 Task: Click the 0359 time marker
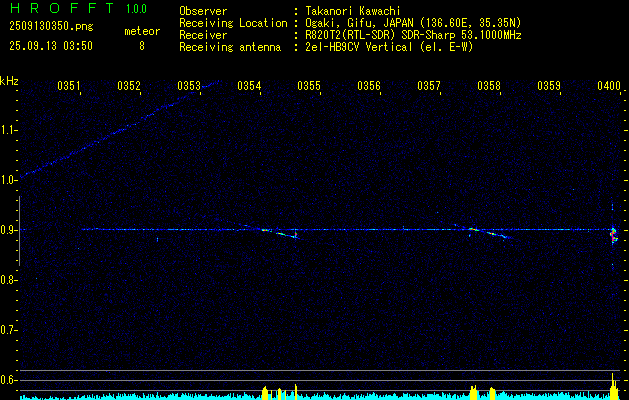pyautogui.click(x=549, y=85)
